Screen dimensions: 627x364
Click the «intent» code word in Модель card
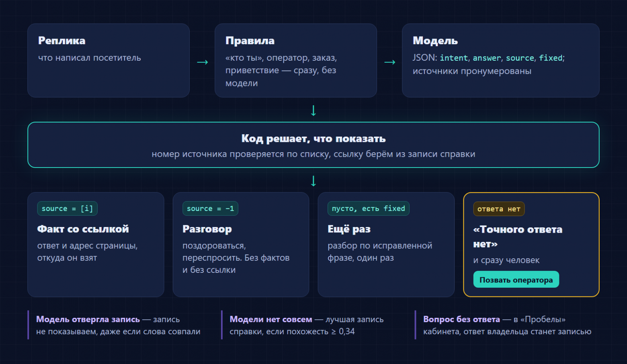pos(454,58)
